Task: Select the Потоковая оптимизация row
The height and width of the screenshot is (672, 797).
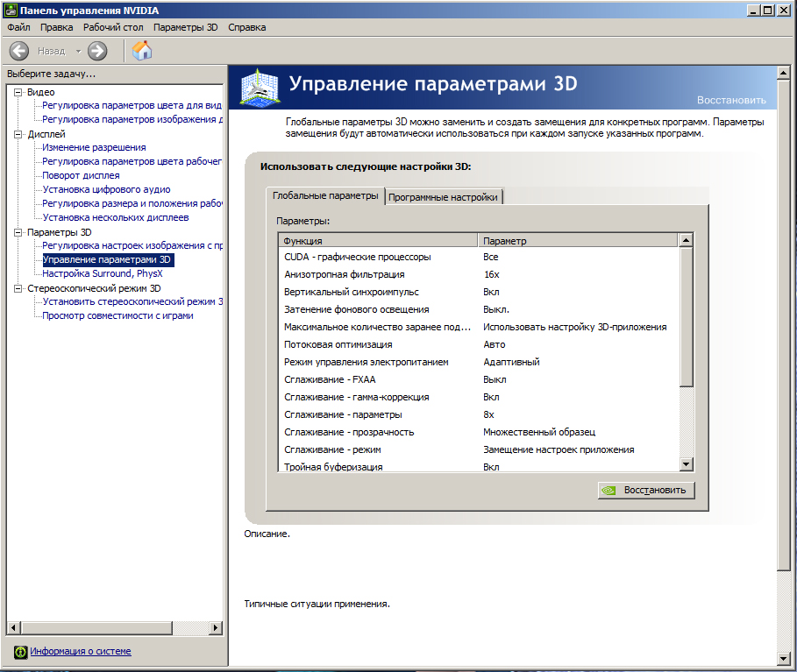Action: point(479,344)
